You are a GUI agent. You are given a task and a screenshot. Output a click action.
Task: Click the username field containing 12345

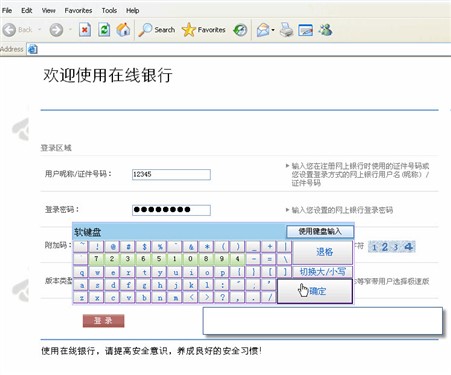(x=171, y=174)
